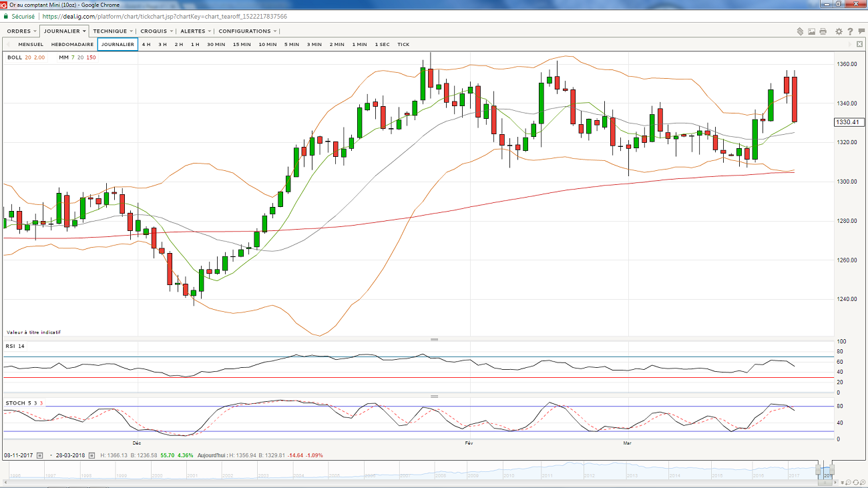Open the help question mark icon
868x488 pixels.
850,31
